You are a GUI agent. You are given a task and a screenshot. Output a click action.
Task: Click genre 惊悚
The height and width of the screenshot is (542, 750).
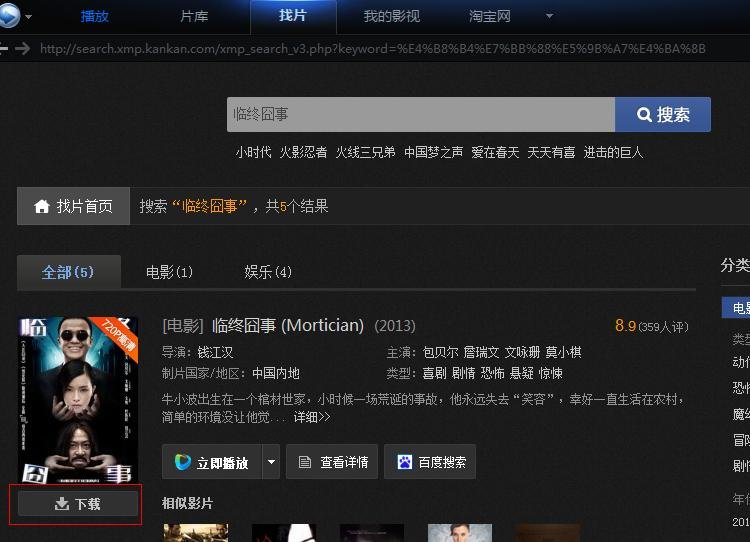tap(551, 373)
